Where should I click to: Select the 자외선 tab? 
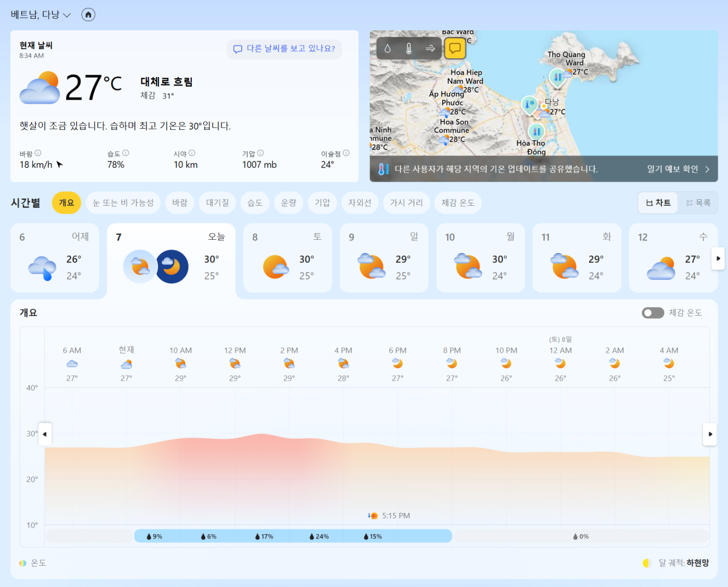(360, 203)
